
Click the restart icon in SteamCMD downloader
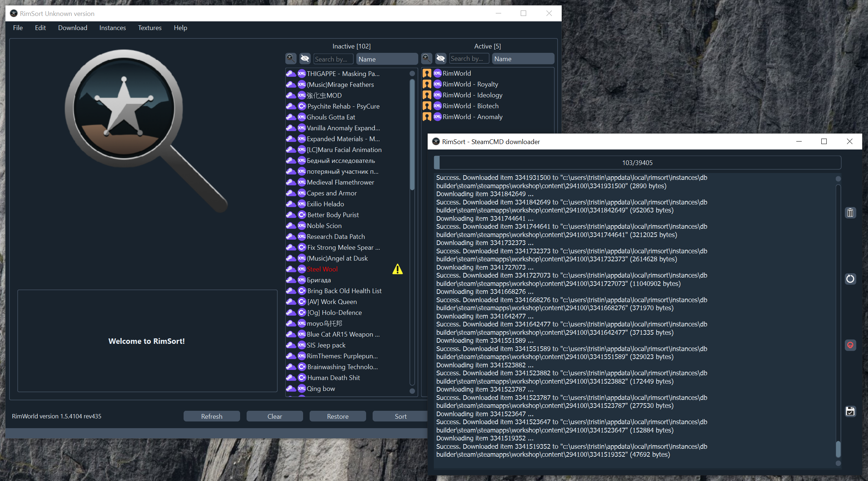click(850, 279)
